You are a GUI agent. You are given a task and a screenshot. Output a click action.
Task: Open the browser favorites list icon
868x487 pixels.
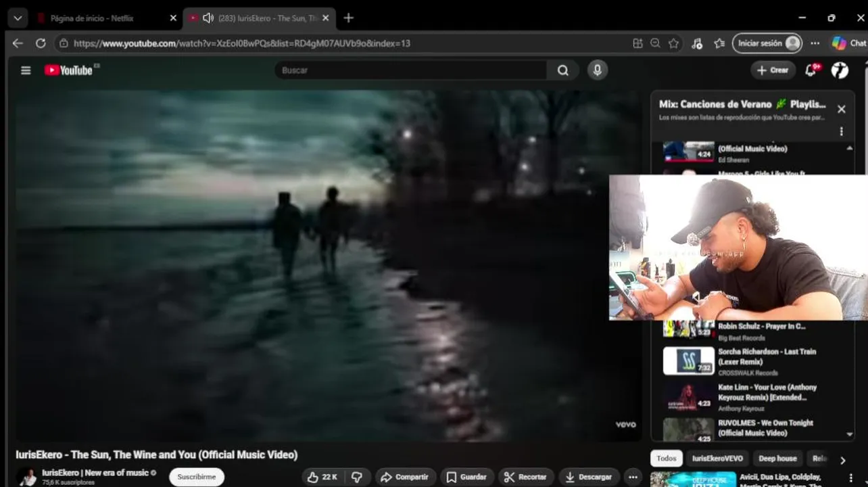[x=719, y=43]
